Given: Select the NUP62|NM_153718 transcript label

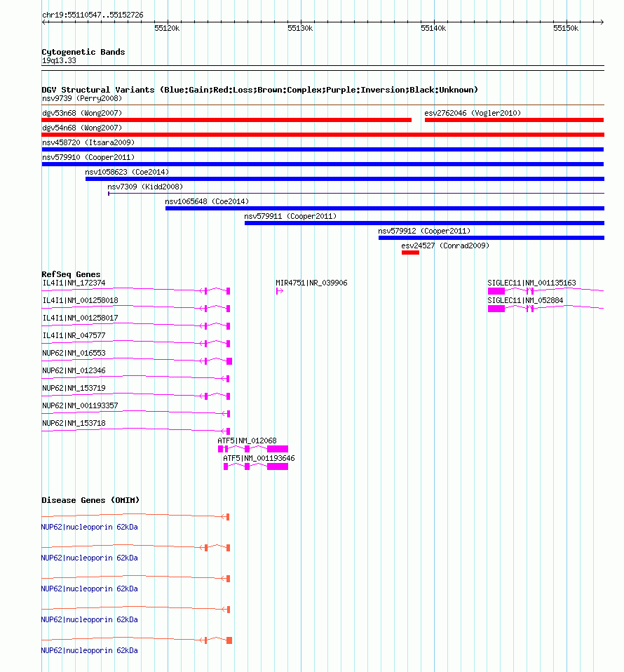Looking at the screenshot, I should pos(74,424).
